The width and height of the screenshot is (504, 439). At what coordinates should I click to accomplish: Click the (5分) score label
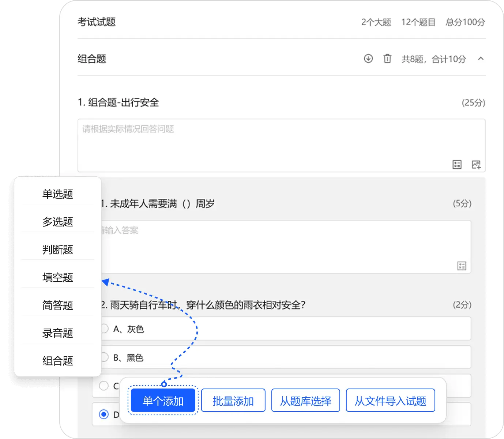[x=462, y=203]
